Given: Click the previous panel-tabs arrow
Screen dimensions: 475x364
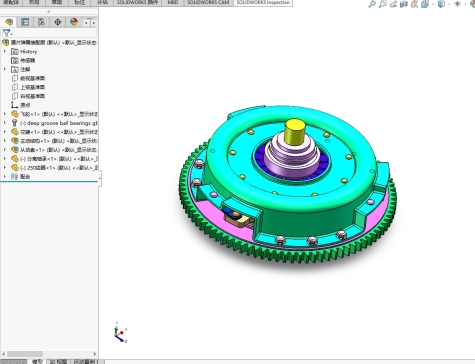Looking at the screenshot, I should 86,23.
